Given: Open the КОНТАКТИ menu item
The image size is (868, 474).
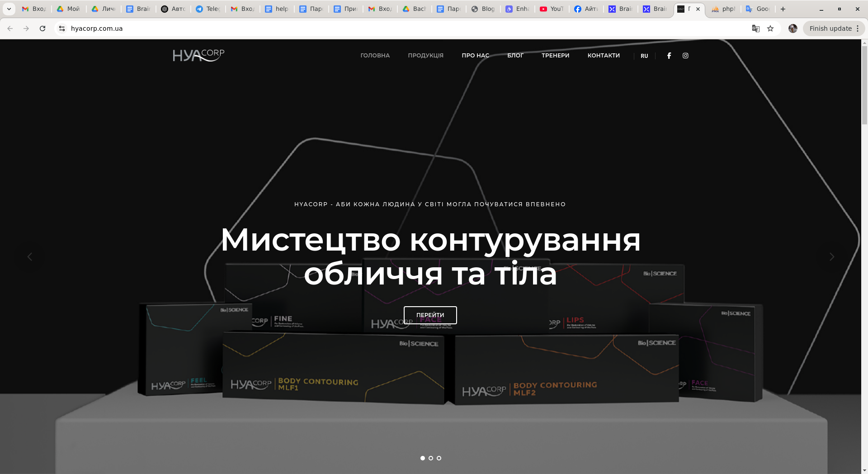Looking at the screenshot, I should click(x=604, y=56).
